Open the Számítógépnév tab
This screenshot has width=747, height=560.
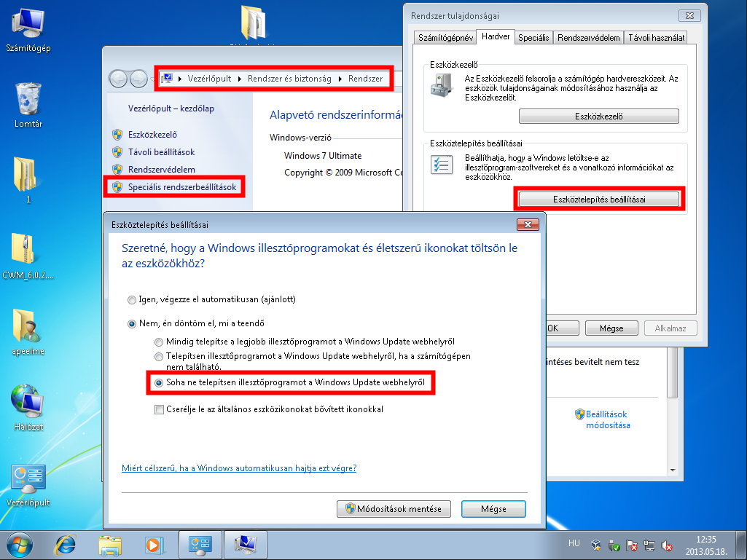pos(445,38)
